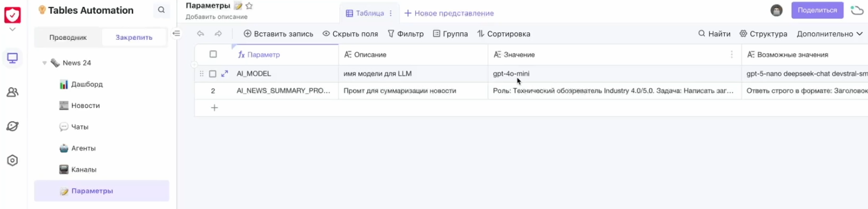Open Структура settings in toolbar
This screenshot has width=868, height=209.
(764, 34)
